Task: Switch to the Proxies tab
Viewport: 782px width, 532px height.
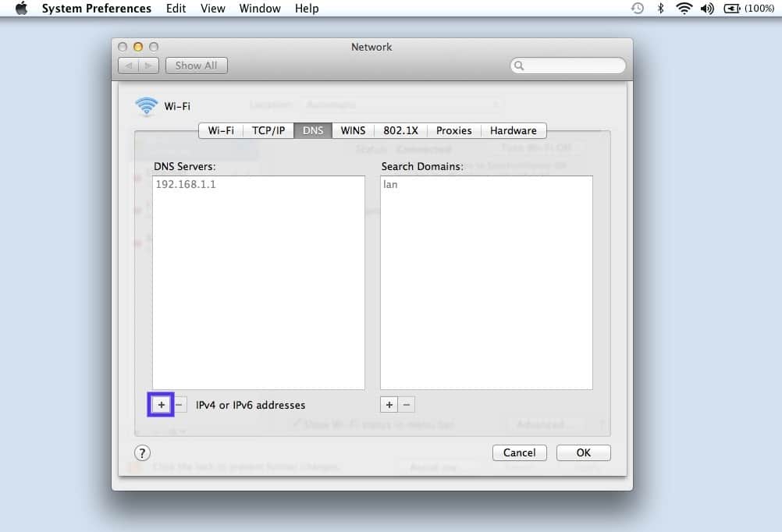Action: [x=453, y=130]
